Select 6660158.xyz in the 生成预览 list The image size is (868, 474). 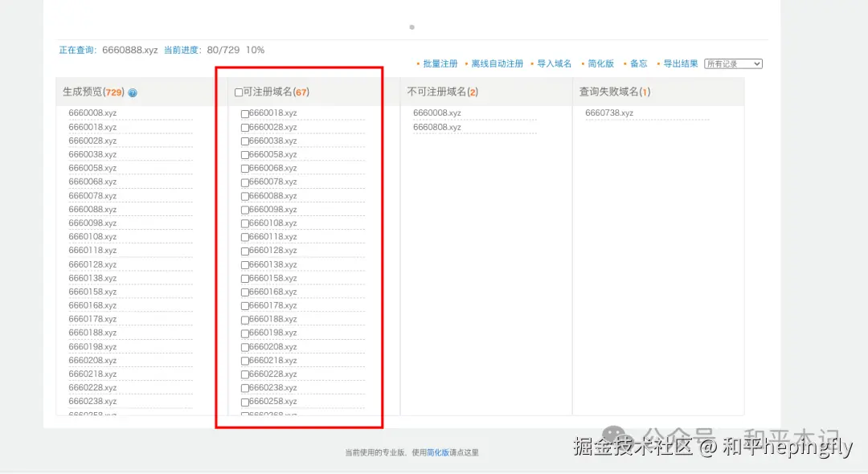[92, 292]
